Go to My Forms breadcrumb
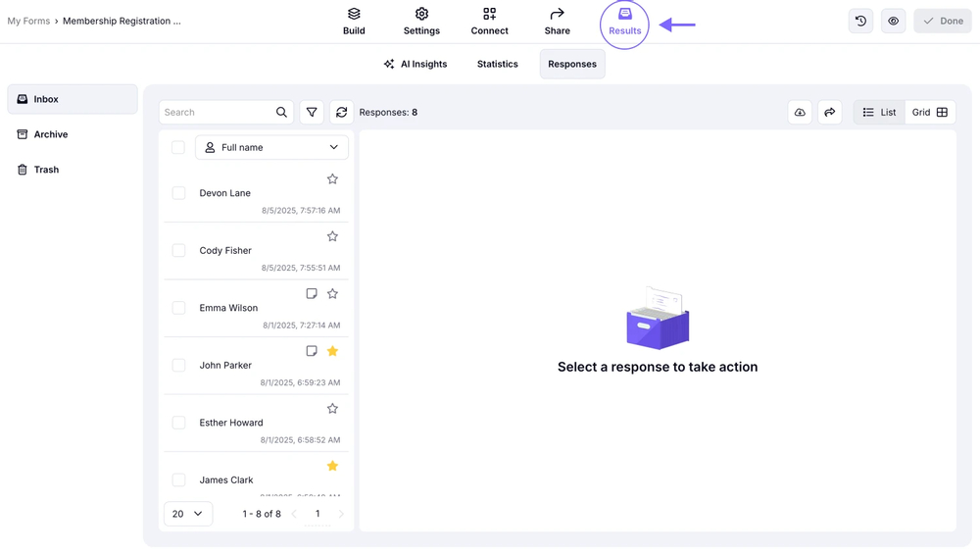This screenshot has height=553, width=980. coord(28,21)
